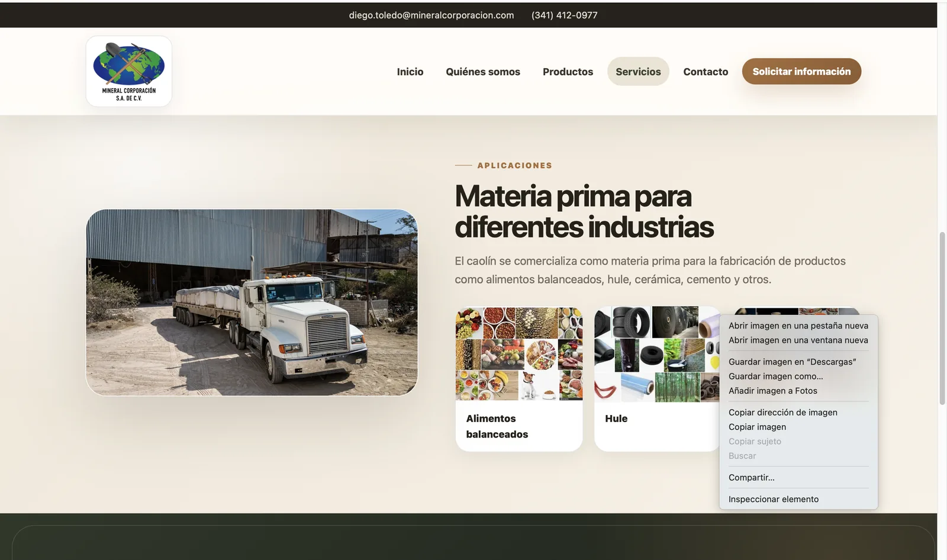Select the highlighted Servicios nav item

click(x=638, y=72)
